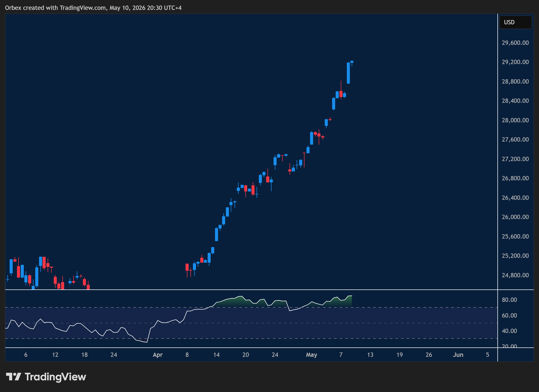This screenshot has height=392, width=539.
Task: Click the 6 date label on time axis
Action: click(26, 355)
